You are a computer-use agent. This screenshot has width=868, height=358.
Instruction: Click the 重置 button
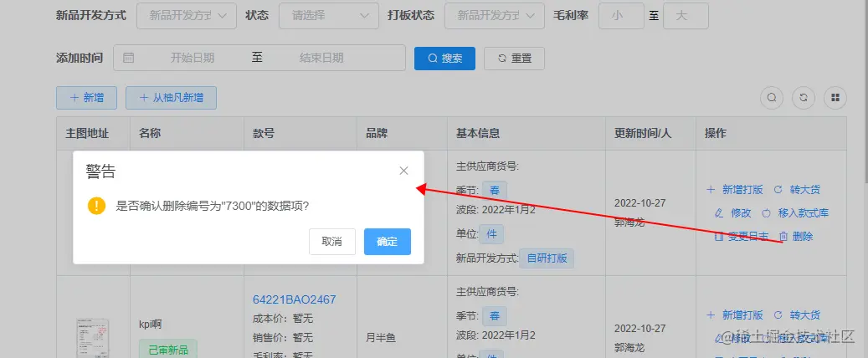pyautogui.click(x=514, y=58)
